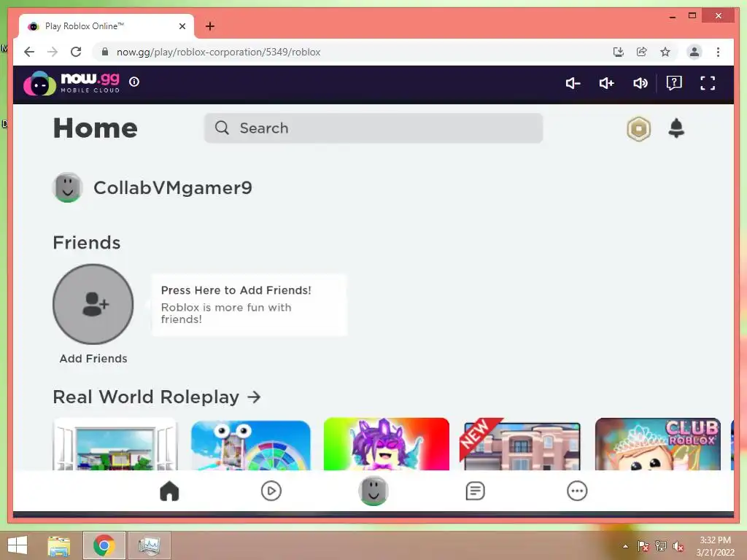The height and width of the screenshot is (560, 747).
Task: Open the clock showing 3:32 PM
Action: pyautogui.click(x=715, y=546)
